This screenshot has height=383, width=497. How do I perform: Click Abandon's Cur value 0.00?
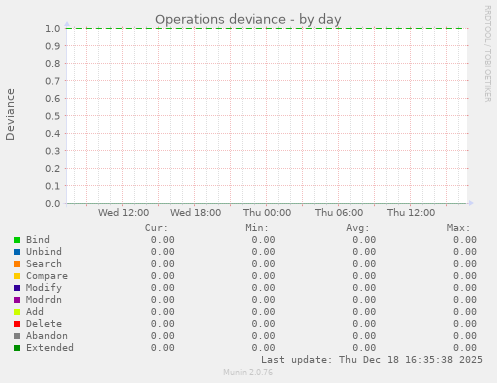[163, 336]
